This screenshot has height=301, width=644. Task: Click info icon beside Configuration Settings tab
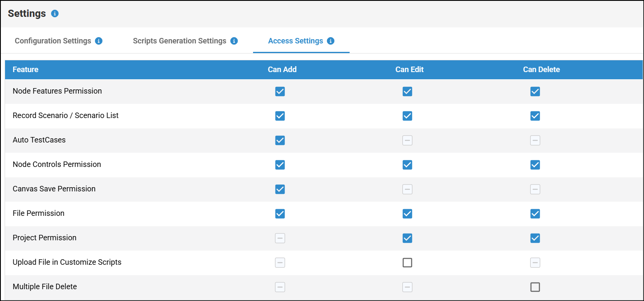coord(99,41)
